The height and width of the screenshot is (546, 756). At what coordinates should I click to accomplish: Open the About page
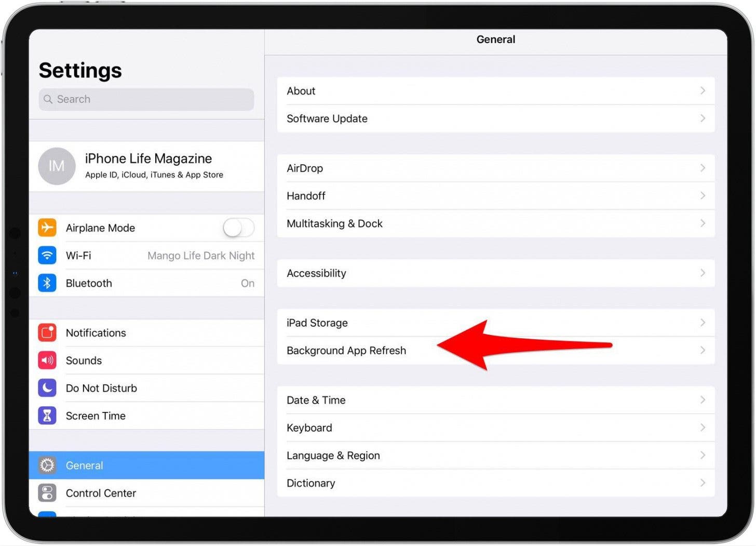click(496, 90)
